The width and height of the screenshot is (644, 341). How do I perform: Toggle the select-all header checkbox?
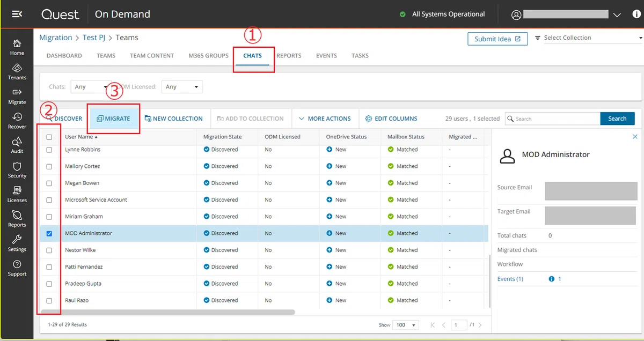click(x=49, y=137)
